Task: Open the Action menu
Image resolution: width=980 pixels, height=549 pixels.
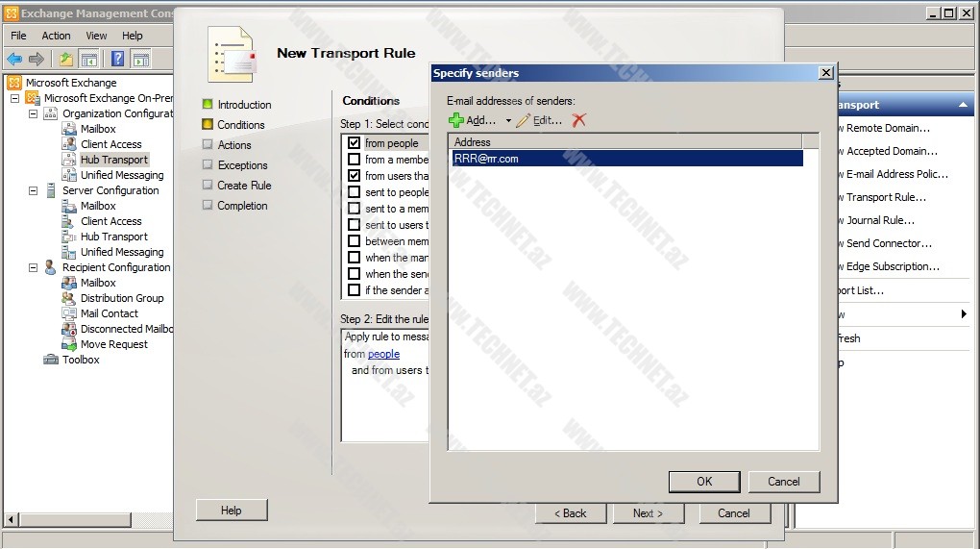Action: (x=56, y=36)
